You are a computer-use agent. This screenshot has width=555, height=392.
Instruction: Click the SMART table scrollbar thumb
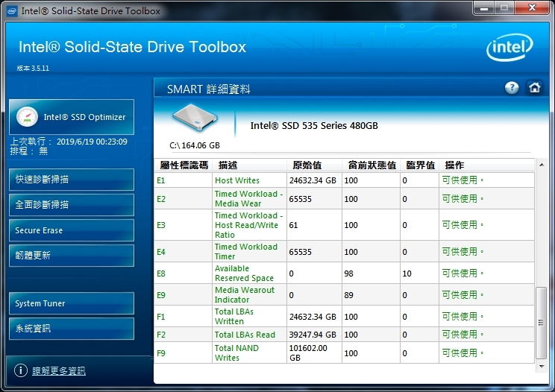[541, 323]
